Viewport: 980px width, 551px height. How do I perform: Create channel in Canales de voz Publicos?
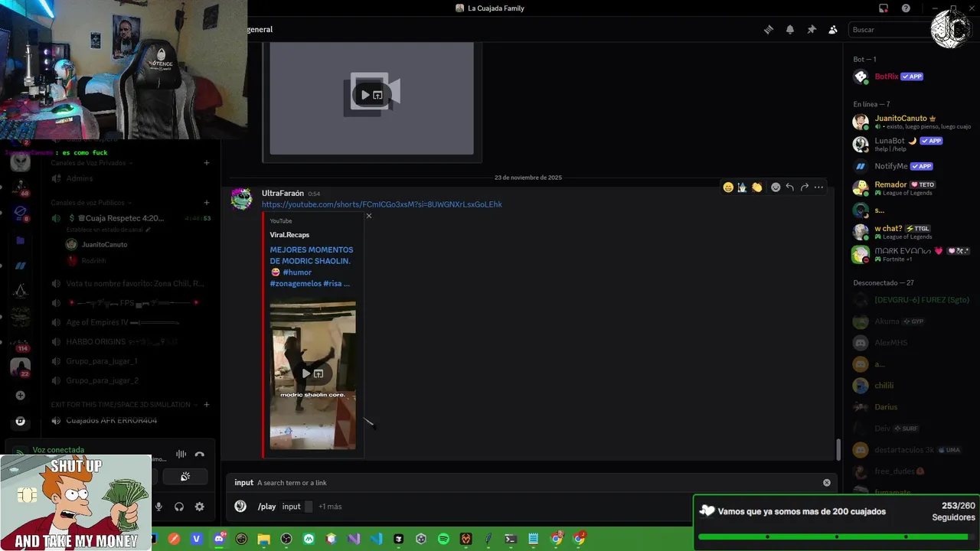click(207, 203)
